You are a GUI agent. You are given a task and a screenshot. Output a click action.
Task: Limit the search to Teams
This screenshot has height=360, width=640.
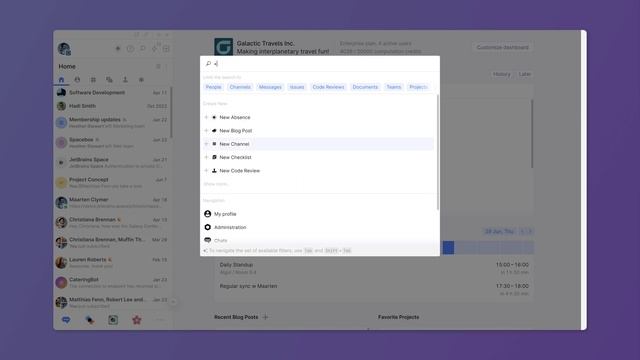click(x=394, y=87)
